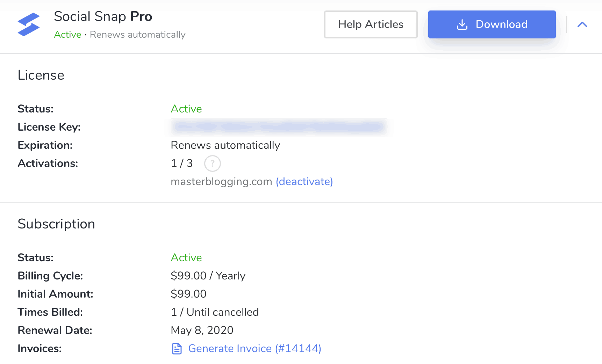Image resolution: width=602 pixels, height=364 pixels.
Task: Click the License section heading
Action: pyautogui.click(x=41, y=75)
